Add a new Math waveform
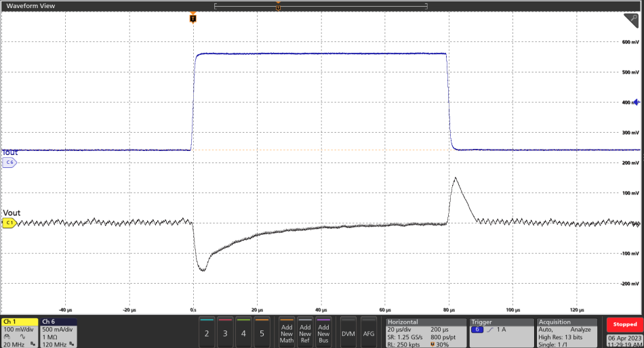 (x=287, y=332)
